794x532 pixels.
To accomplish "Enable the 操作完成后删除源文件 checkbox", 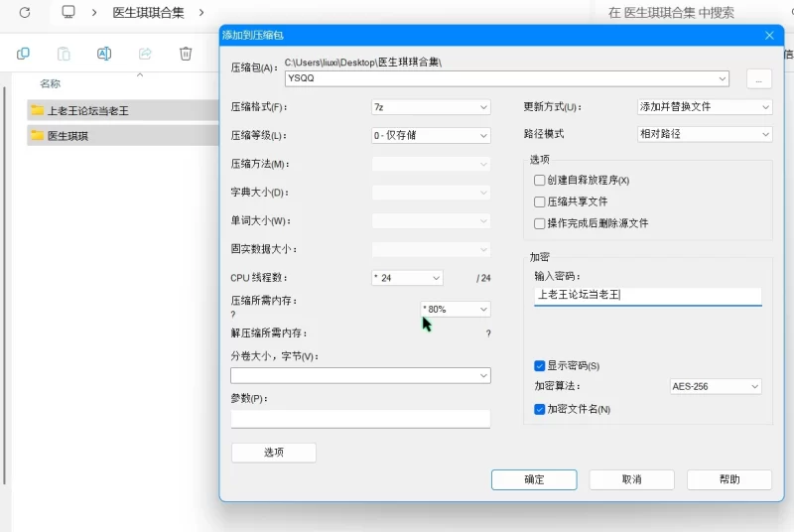I will 539,223.
